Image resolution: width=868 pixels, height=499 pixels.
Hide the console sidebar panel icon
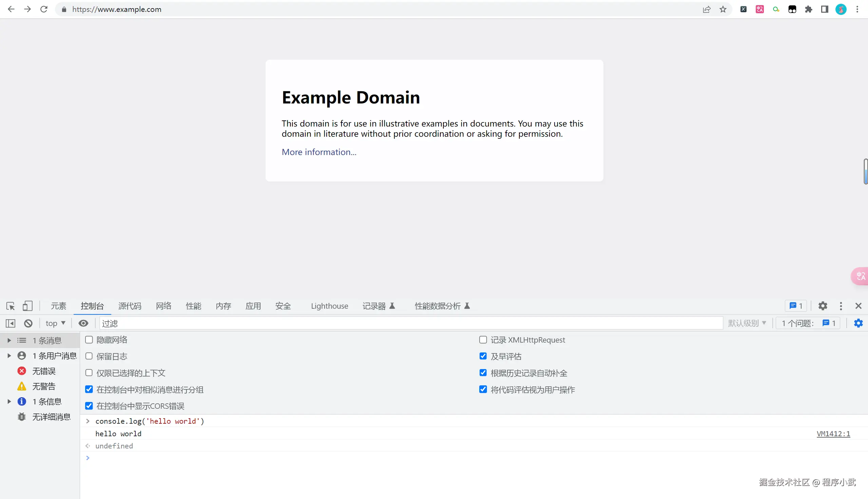(11, 323)
